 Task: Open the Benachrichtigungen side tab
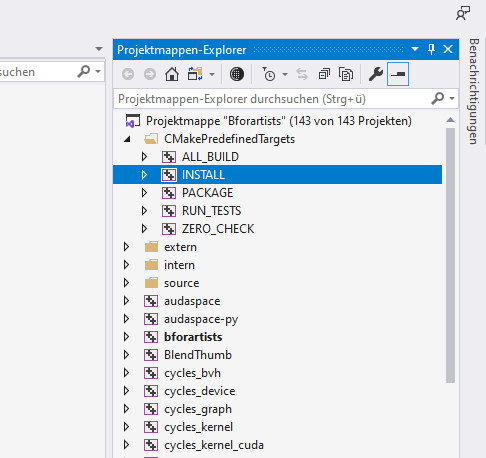pyautogui.click(x=474, y=91)
